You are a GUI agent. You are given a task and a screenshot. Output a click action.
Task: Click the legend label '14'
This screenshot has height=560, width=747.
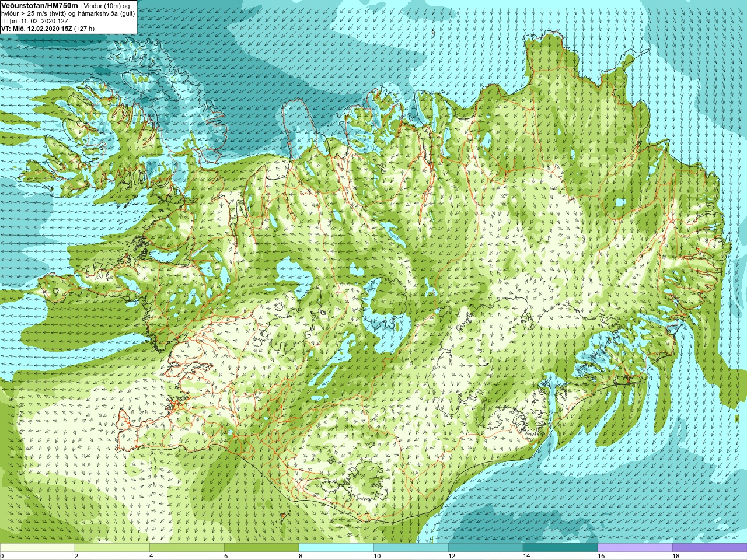[x=526, y=556]
